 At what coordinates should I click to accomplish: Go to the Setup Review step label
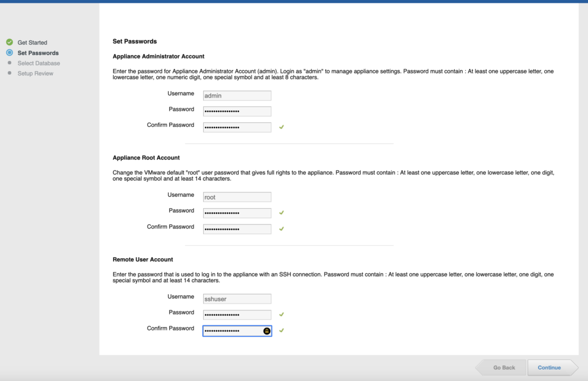[36, 73]
